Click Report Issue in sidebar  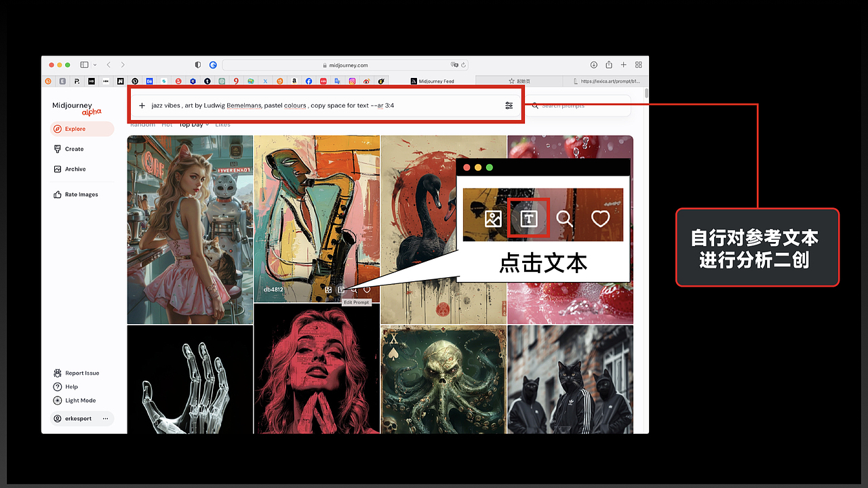[77, 373]
